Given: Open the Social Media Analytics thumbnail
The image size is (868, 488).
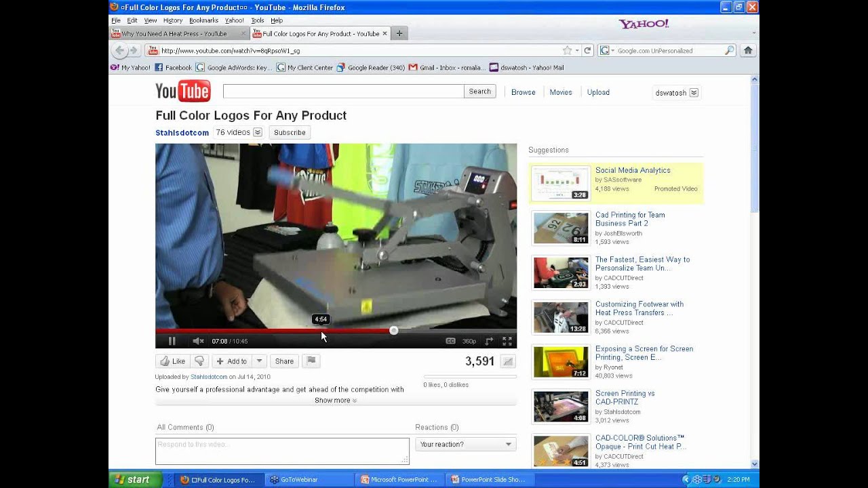Looking at the screenshot, I should 560,184.
